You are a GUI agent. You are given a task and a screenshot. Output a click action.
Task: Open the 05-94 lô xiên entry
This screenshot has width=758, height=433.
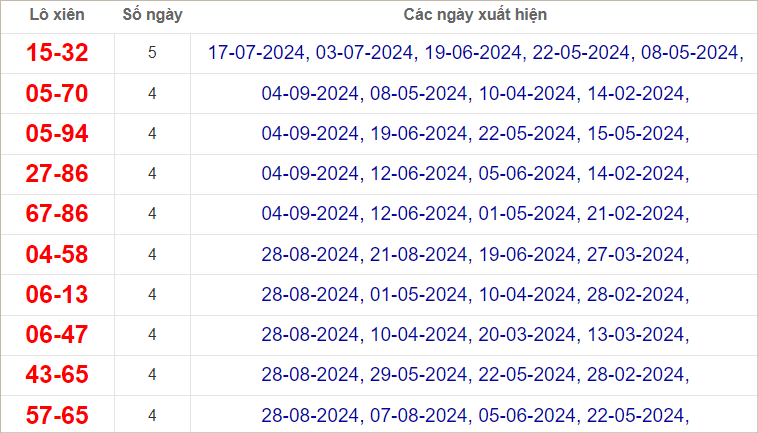coord(57,133)
